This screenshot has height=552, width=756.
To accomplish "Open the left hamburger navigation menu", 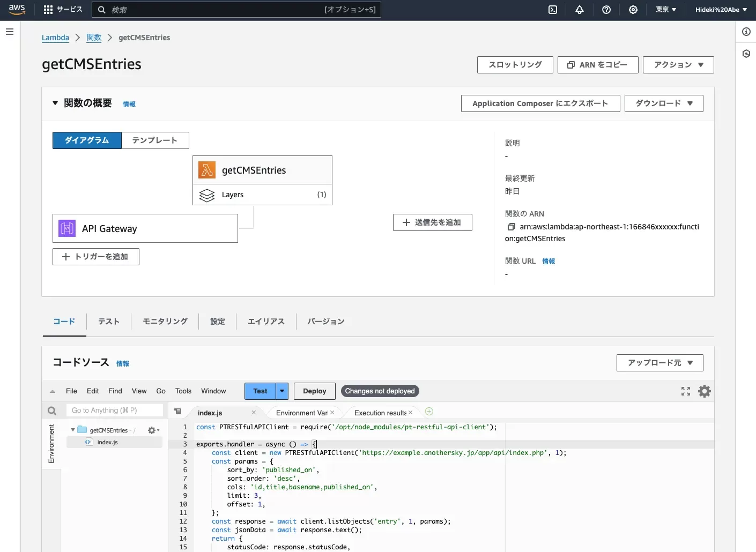I will click(10, 32).
